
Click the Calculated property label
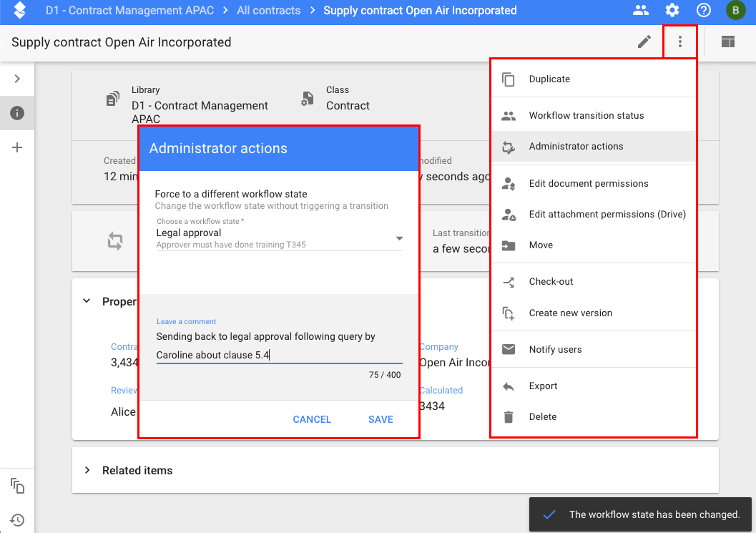tap(441, 390)
